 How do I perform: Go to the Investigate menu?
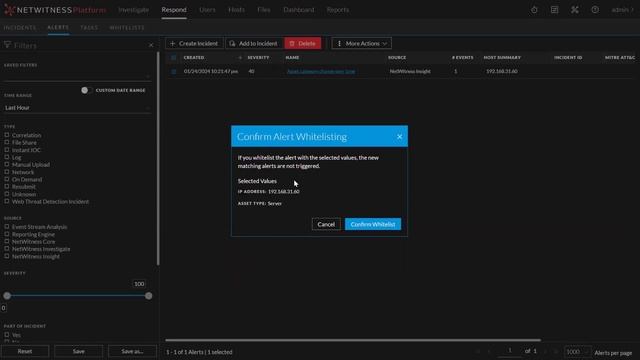(133, 9)
